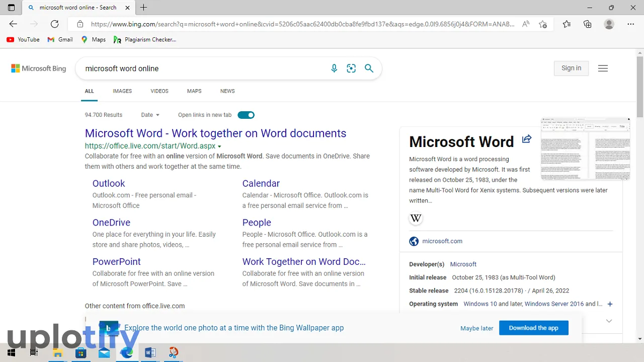Open the OneDrive sitelink
This screenshot has width=644, height=362.
[111, 223]
